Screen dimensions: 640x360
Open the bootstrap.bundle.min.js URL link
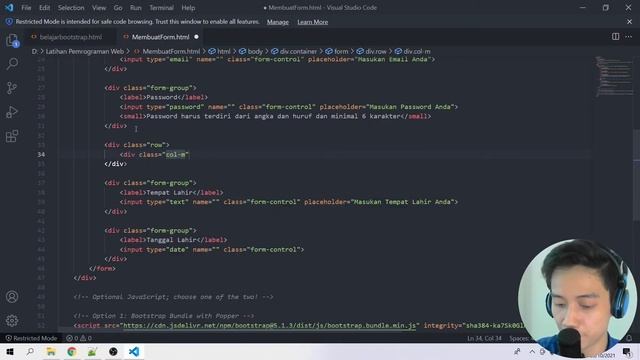pyautogui.click(x=269, y=325)
